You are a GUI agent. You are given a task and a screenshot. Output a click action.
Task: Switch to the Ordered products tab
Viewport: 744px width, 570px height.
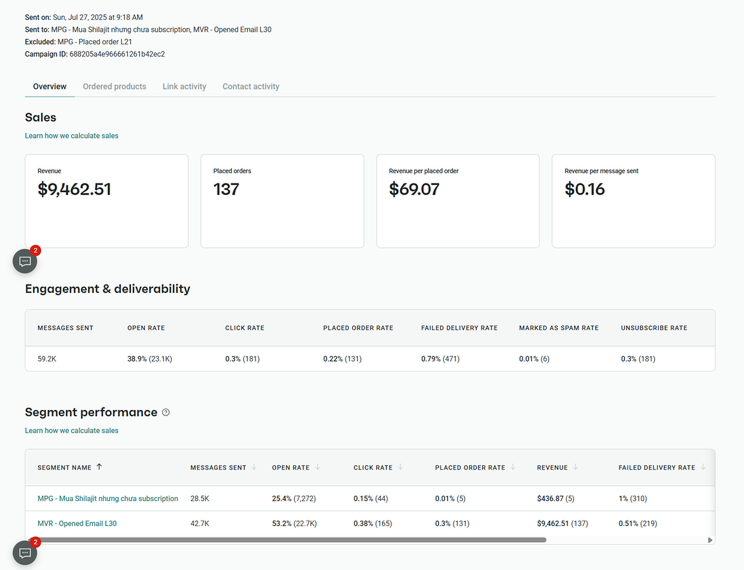pos(114,87)
